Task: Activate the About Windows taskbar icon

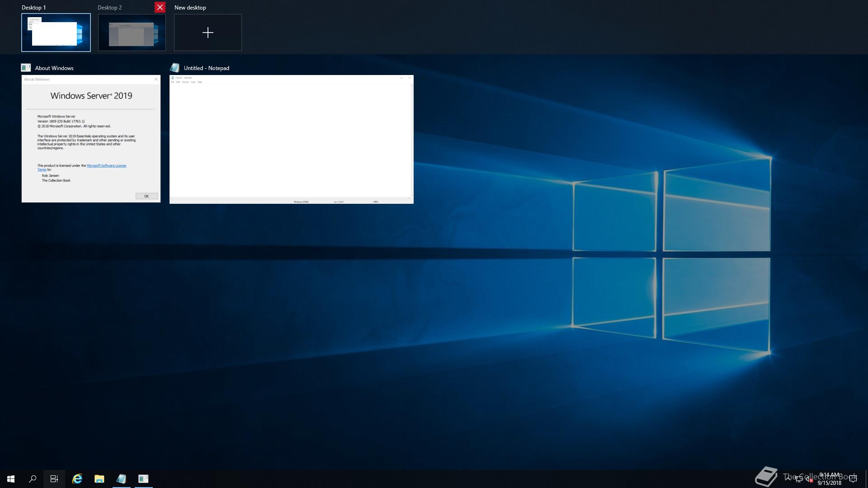Action: click(x=143, y=479)
